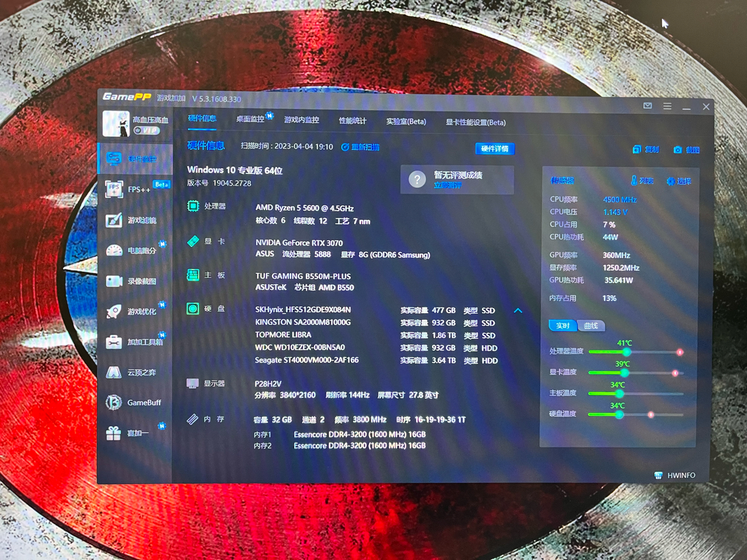Switch sensor view to 曲线 curve mode
This screenshot has height=560, width=747.
(x=591, y=325)
